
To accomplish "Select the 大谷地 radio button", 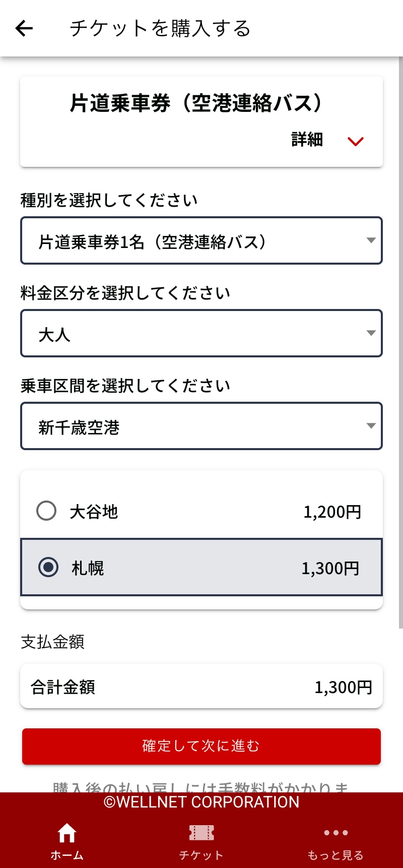I will point(46,511).
